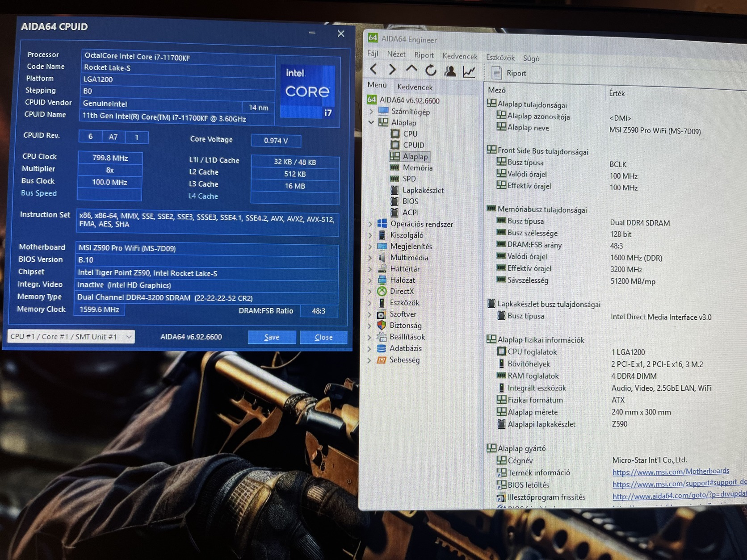Expand the Hálózat tree node
The image size is (747, 560).
[370, 280]
